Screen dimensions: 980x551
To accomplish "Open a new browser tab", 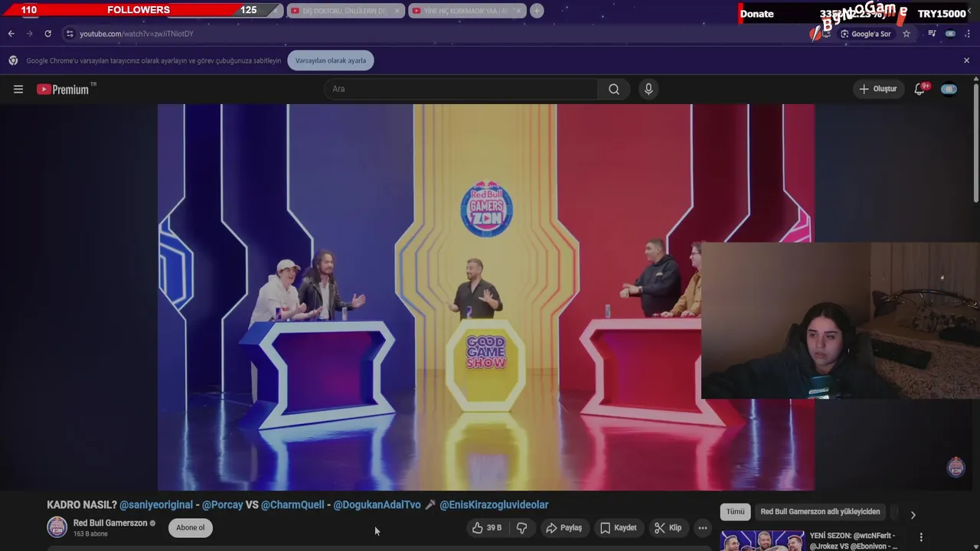I will tap(537, 11).
